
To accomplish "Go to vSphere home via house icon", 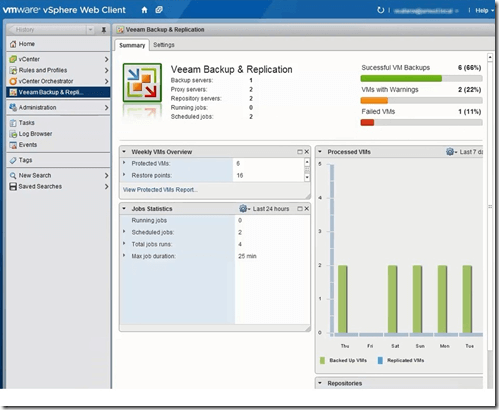I will click(x=144, y=10).
